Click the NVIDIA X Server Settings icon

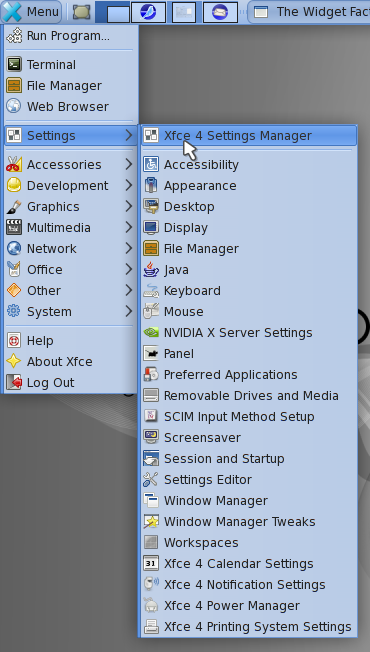pos(151,333)
